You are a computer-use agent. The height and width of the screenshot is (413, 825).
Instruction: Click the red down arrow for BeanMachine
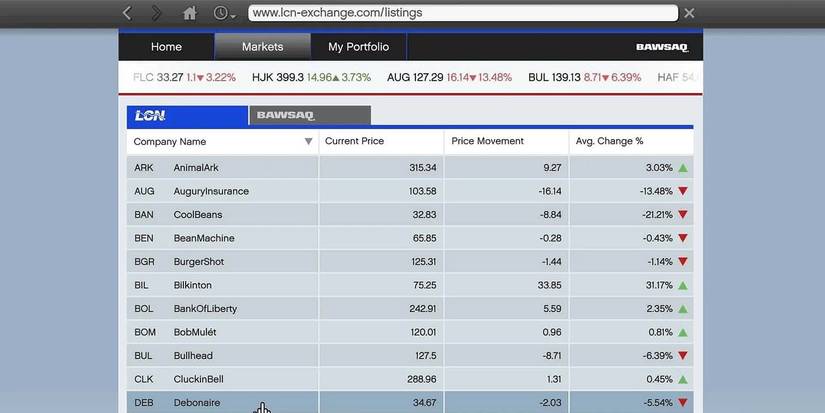pos(683,238)
